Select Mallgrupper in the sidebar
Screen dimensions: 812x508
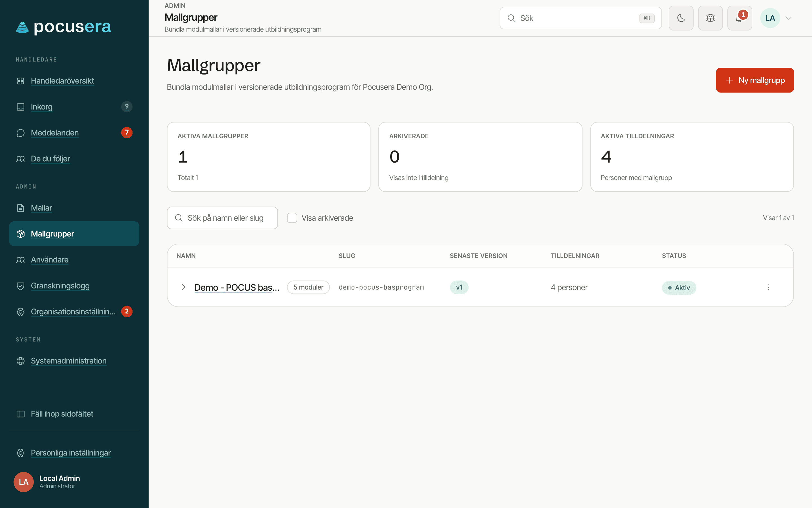click(x=74, y=233)
